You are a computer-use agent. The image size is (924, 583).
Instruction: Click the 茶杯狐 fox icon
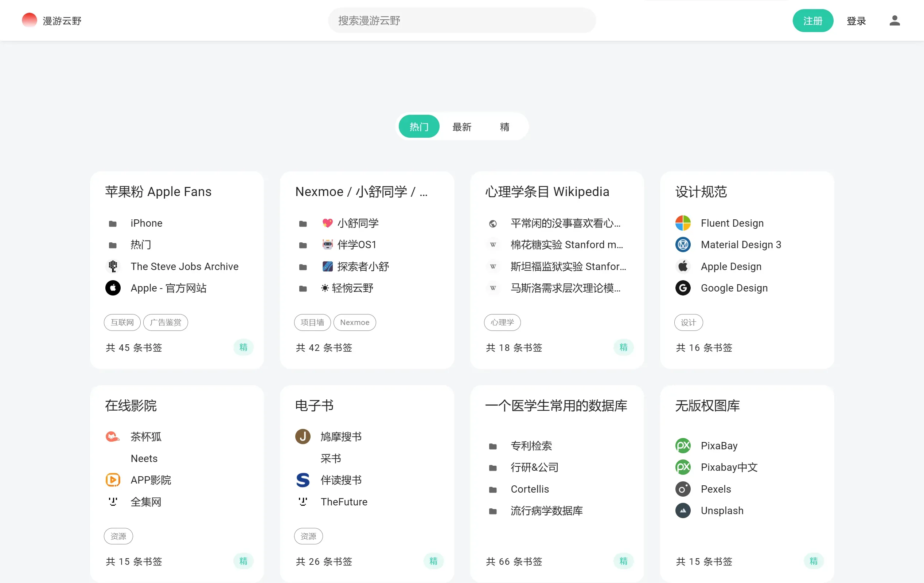[x=113, y=437]
